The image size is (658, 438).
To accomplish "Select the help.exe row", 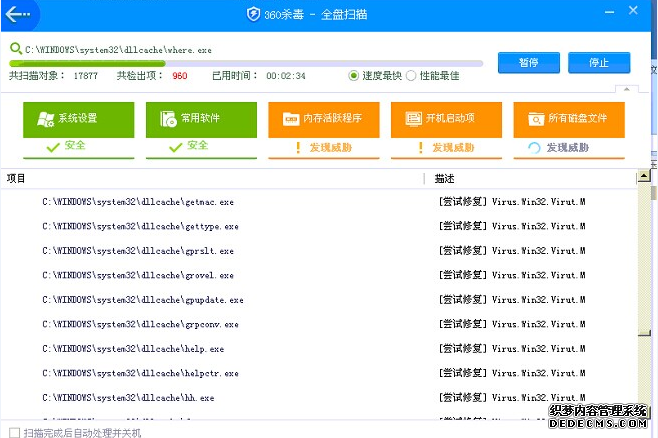I will [319, 349].
